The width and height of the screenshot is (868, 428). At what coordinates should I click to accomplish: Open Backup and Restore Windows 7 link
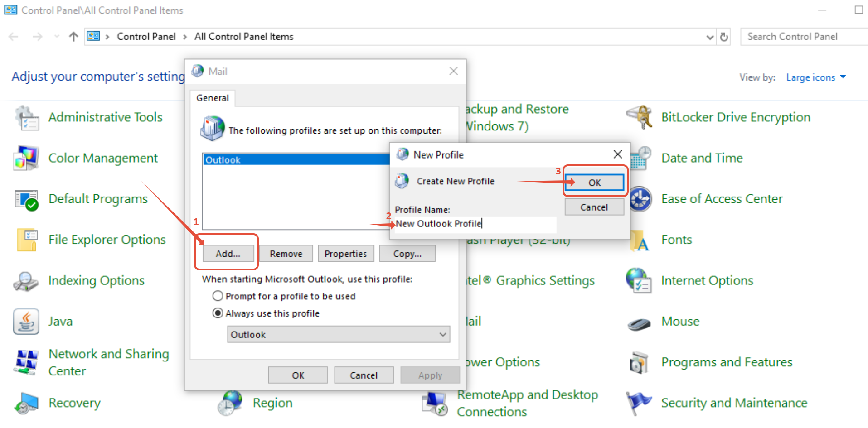[517, 118]
